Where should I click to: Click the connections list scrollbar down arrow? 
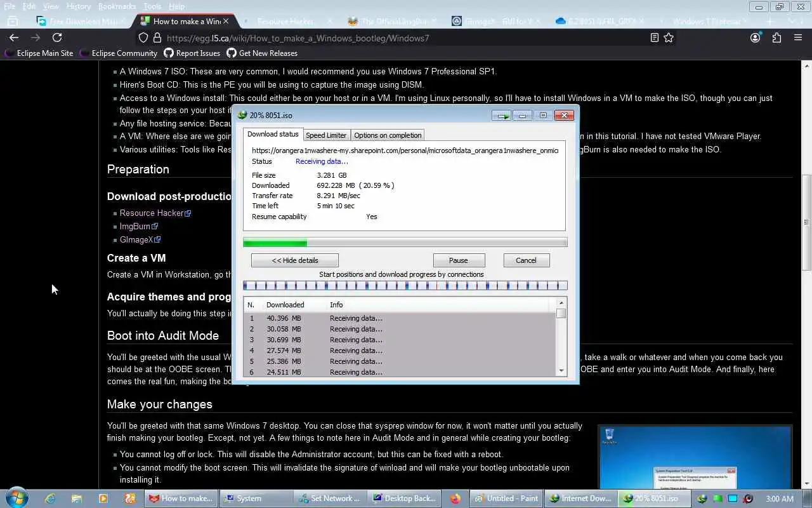pyautogui.click(x=561, y=371)
